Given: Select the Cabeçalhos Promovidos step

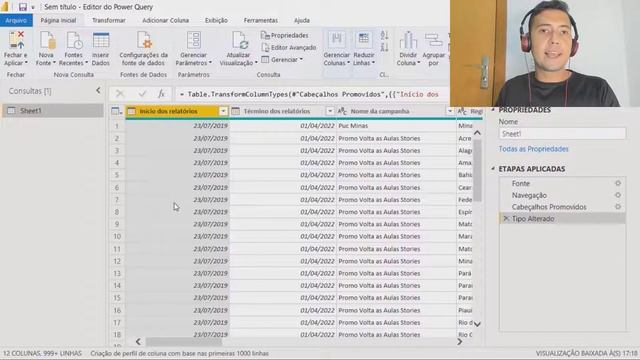Looking at the screenshot, I should coord(562,207).
